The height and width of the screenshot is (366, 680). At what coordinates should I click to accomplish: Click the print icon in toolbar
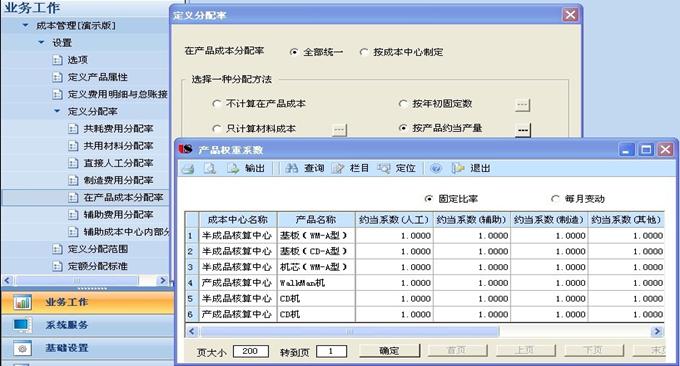click(x=188, y=169)
